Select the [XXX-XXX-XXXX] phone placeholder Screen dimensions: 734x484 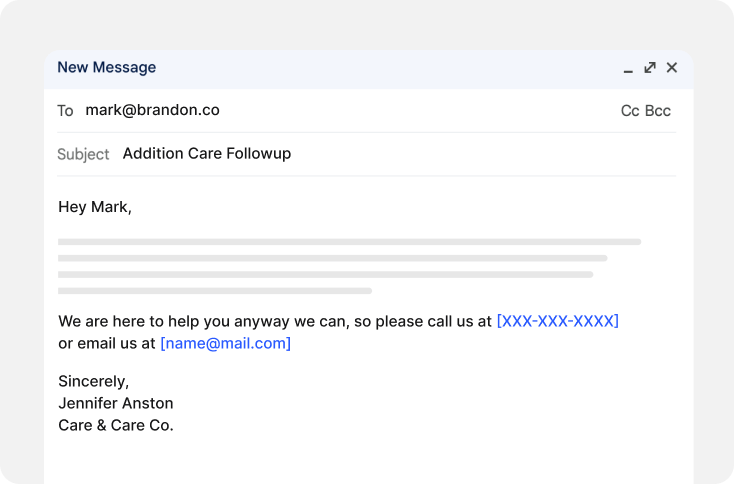(558, 321)
